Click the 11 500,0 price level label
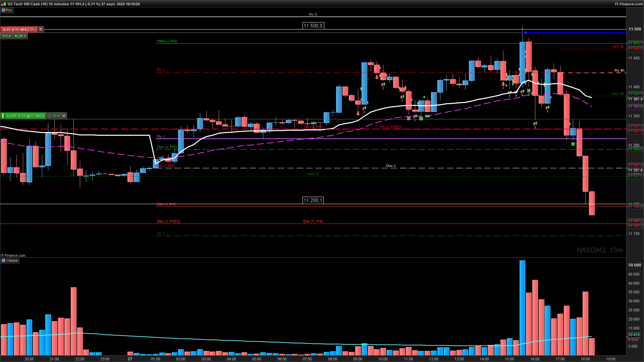 pos(313,26)
